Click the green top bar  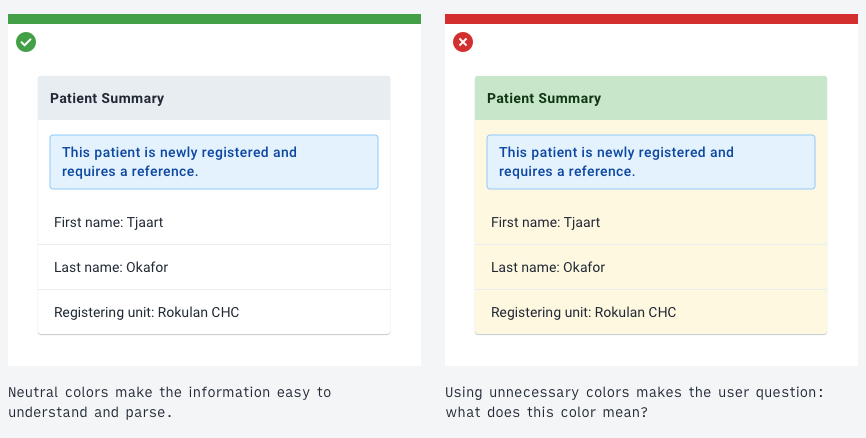coord(214,19)
